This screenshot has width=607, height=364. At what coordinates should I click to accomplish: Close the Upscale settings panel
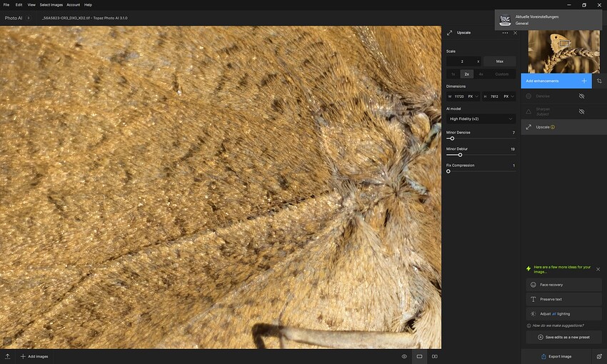pos(516,33)
